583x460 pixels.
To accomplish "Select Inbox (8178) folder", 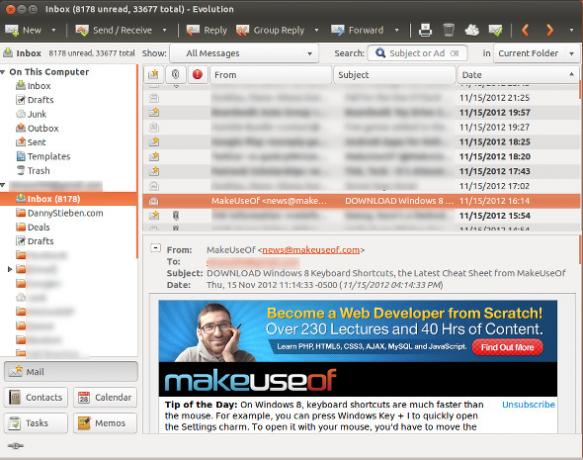I will point(68,199).
